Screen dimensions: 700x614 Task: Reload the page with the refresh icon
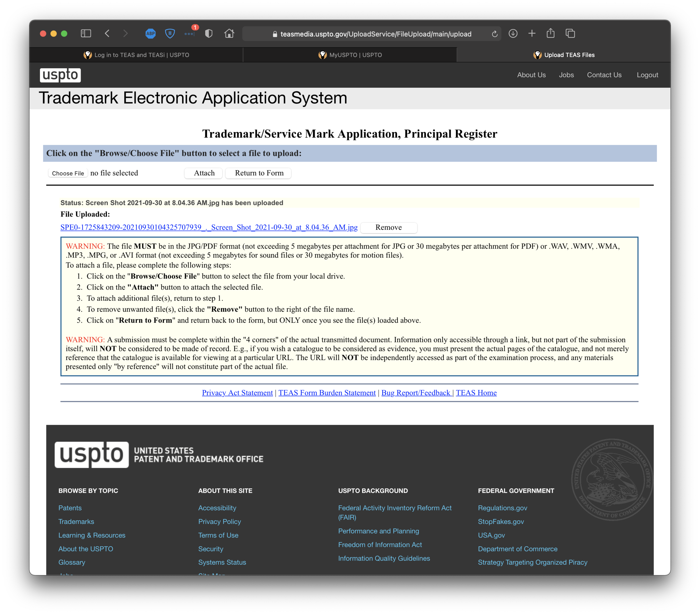tap(494, 34)
